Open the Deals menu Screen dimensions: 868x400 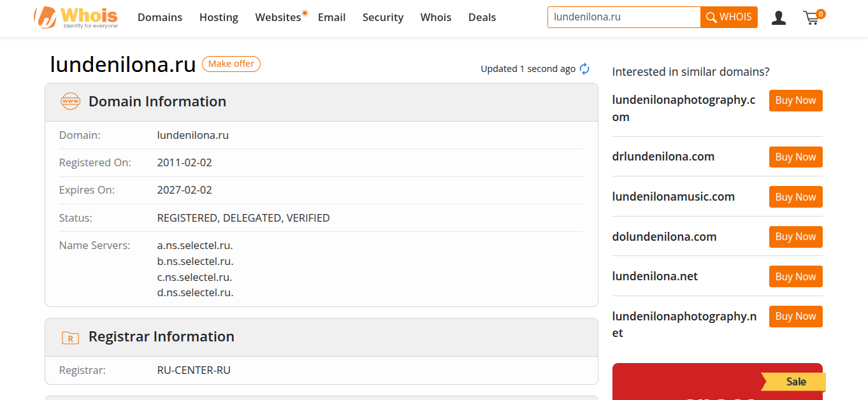tap(482, 17)
